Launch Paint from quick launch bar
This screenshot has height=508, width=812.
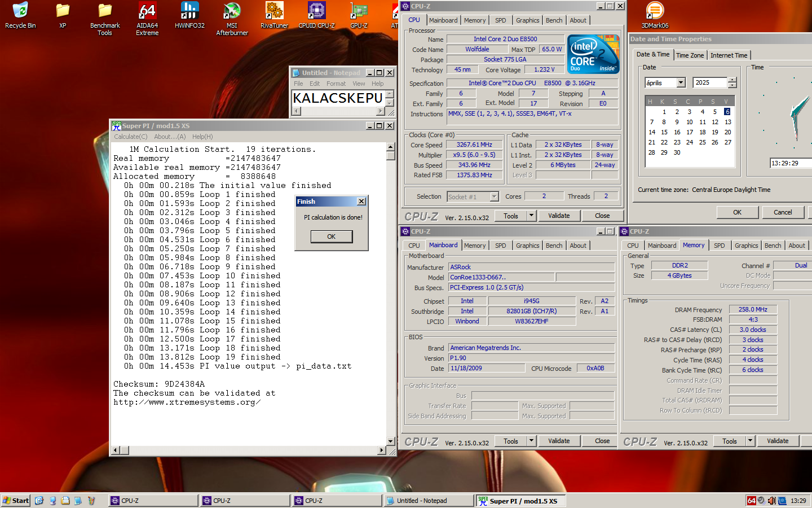91,501
